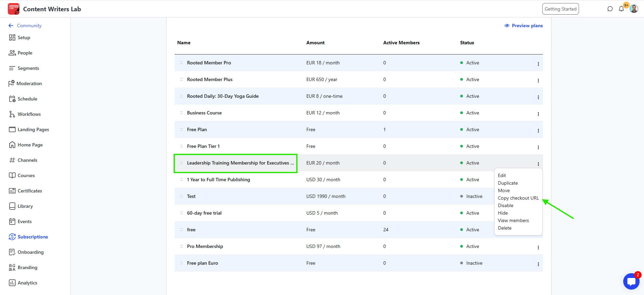The height and width of the screenshot is (295, 644).
Task: Click the Channels hash icon
Action: [x=12, y=160]
